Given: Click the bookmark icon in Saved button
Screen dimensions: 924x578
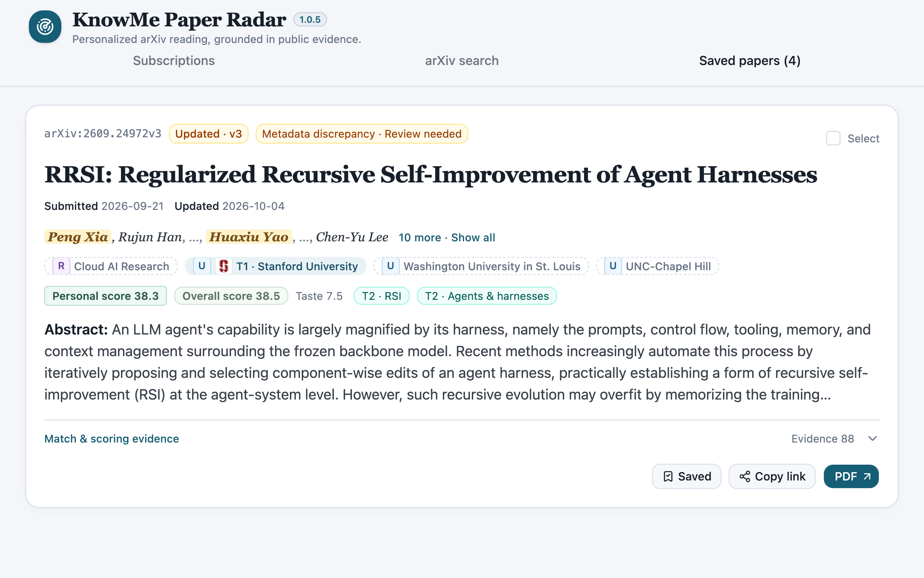Looking at the screenshot, I should click(668, 476).
